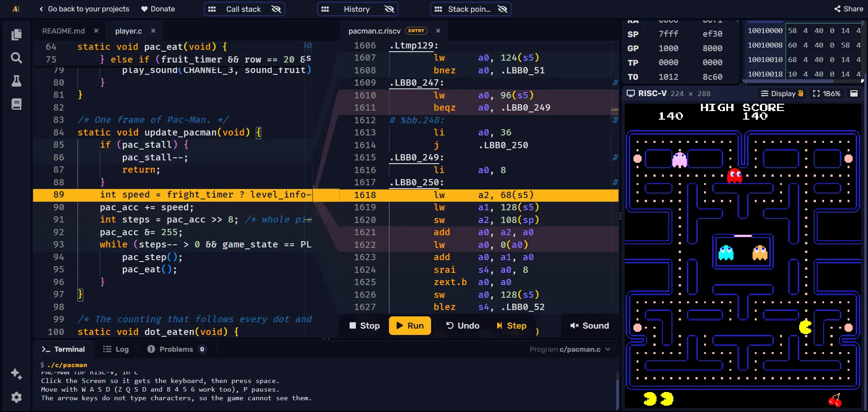Viewport: 868px width, 412px height.
Task: Click the Pac-Man game display
Action: coord(743,256)
